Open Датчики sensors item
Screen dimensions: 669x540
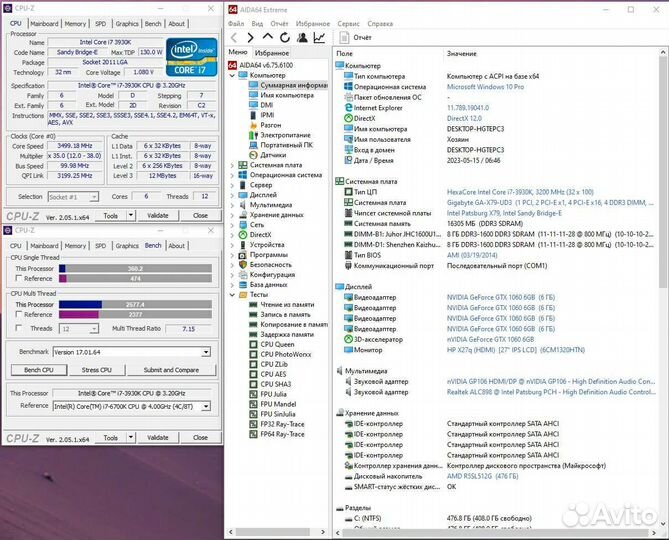pos(273,155)
